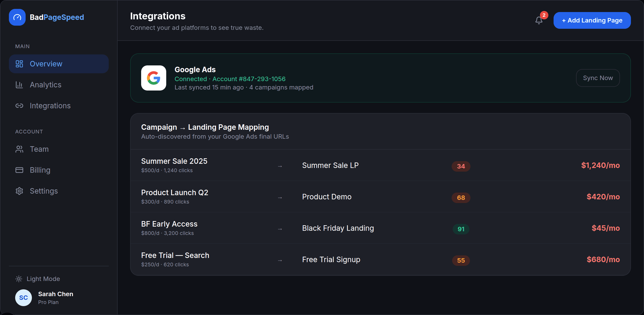Select the BF Early Access campaign name
This screenshot has width=644, height=315.
click(169, 224)
